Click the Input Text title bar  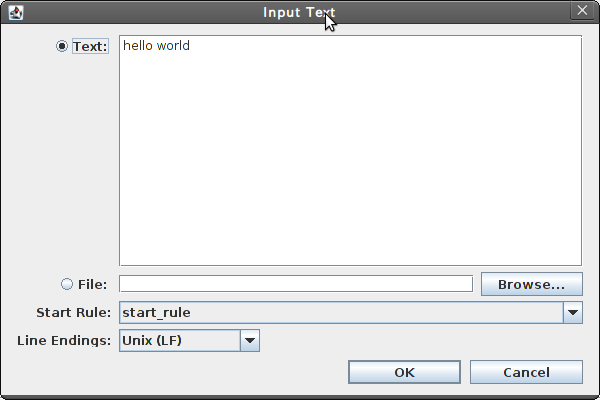click(x=299, y=12)
